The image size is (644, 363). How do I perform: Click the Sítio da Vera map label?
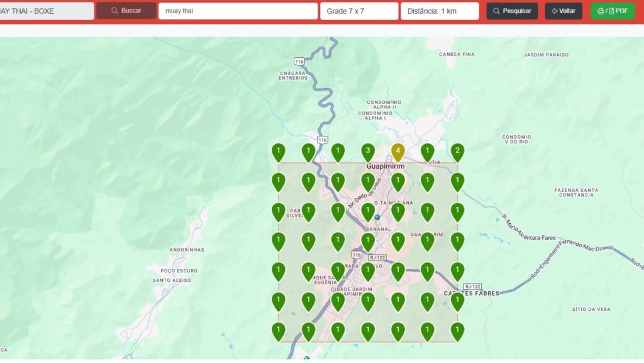[x=591, y=310]
